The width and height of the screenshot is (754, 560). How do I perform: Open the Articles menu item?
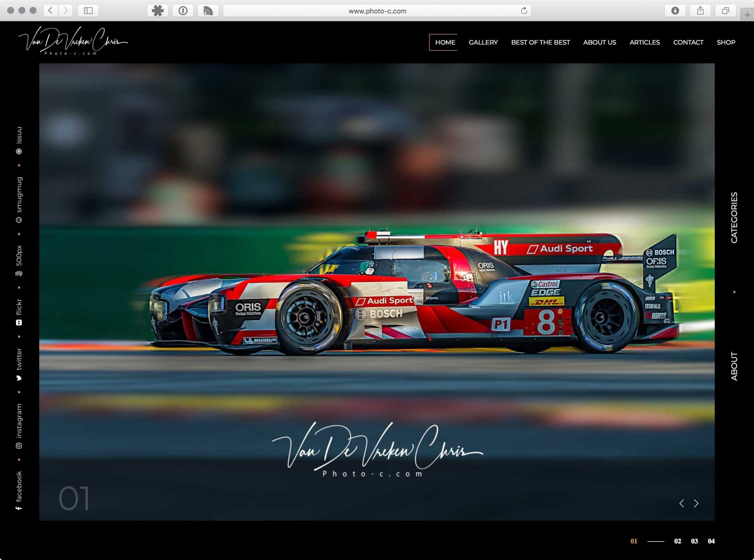pyautogui.click(x=645, y=42)
